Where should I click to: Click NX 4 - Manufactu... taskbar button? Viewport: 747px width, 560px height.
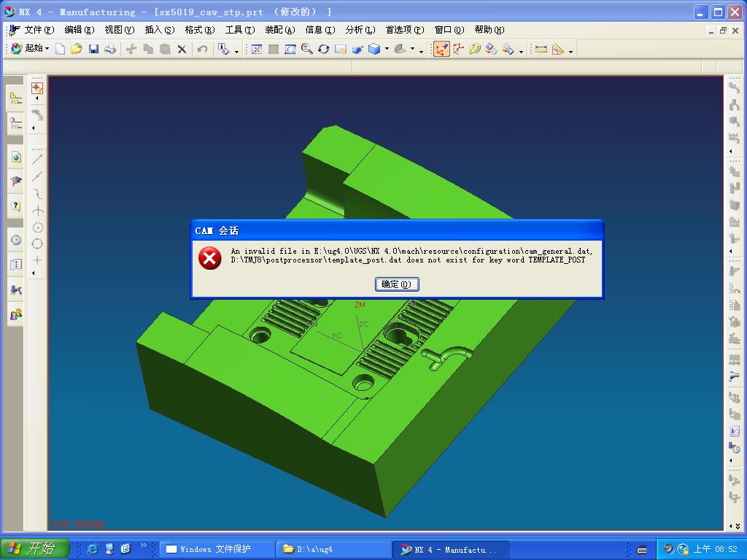(450, 549)
